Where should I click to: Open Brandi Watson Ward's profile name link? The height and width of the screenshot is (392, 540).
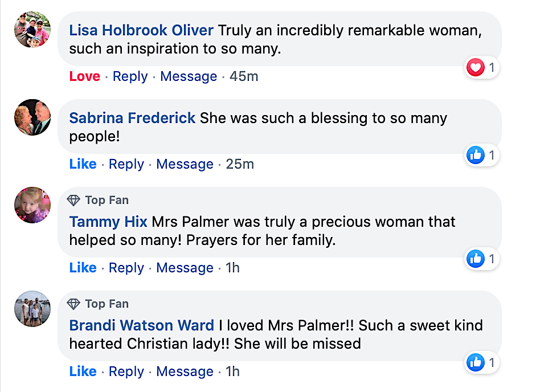pos(142,325)
